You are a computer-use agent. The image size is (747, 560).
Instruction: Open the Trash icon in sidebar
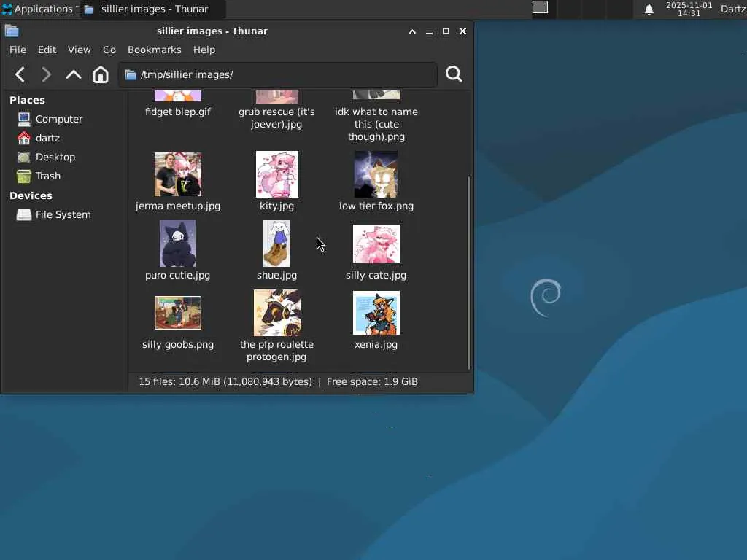[x=24, y=176]
